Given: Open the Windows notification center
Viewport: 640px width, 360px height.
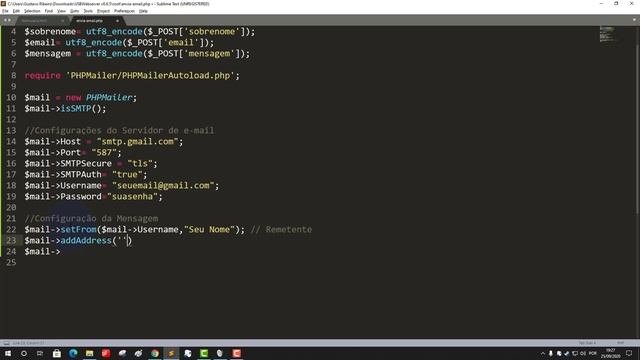Looking at the screenshot, I should pos(629,353).
